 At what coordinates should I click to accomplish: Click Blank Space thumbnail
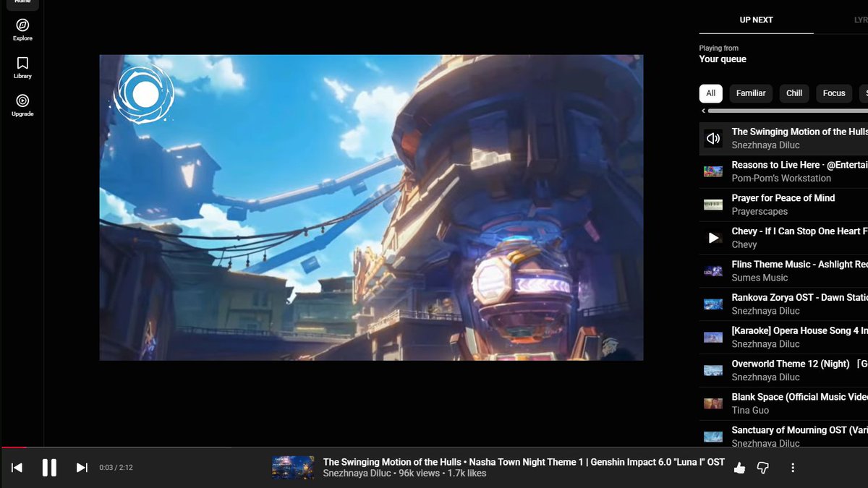click(713, 403)
